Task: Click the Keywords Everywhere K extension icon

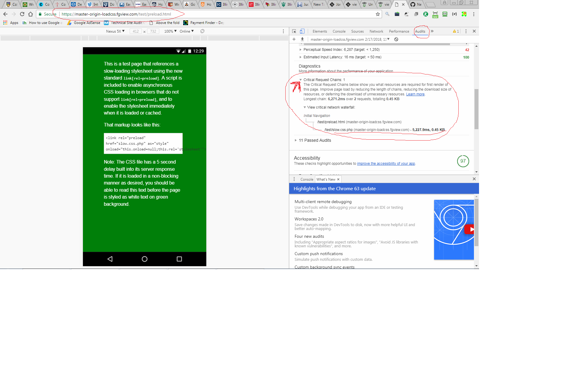Action: [x=425, y=14]
